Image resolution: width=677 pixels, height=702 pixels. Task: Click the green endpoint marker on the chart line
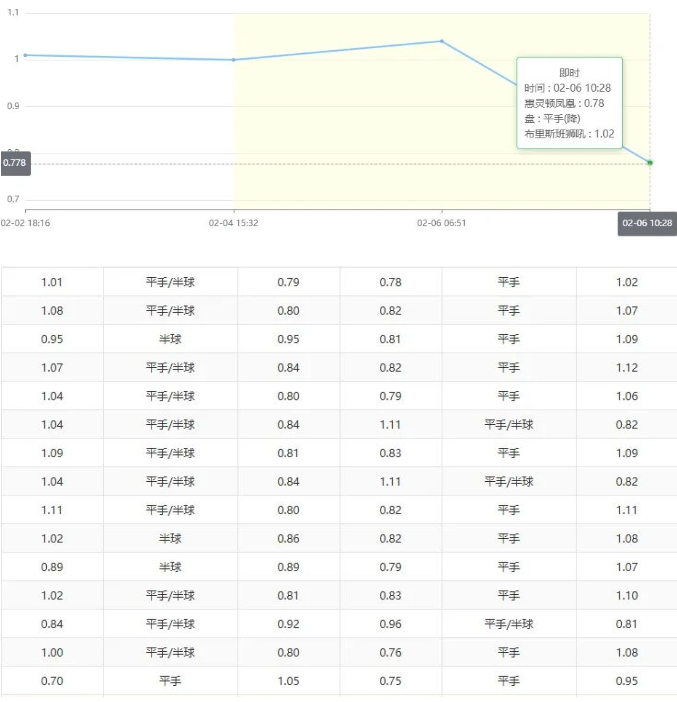[x=650, y=162]
